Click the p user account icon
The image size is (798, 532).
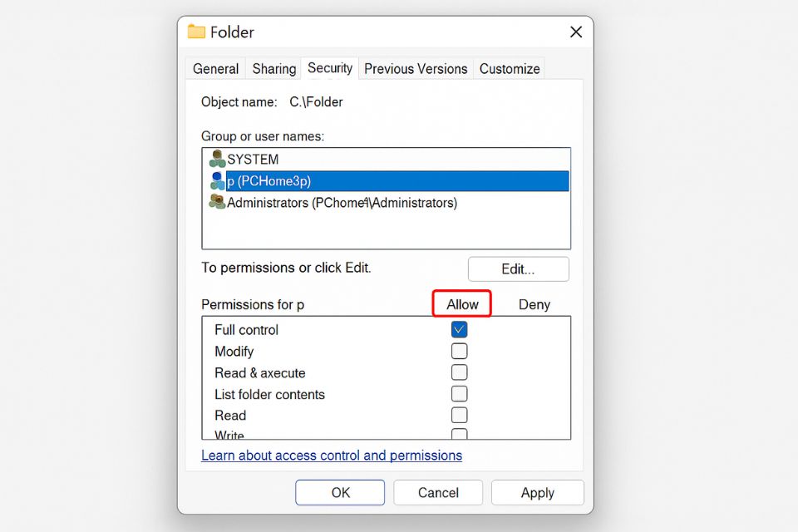click(217, 180)
